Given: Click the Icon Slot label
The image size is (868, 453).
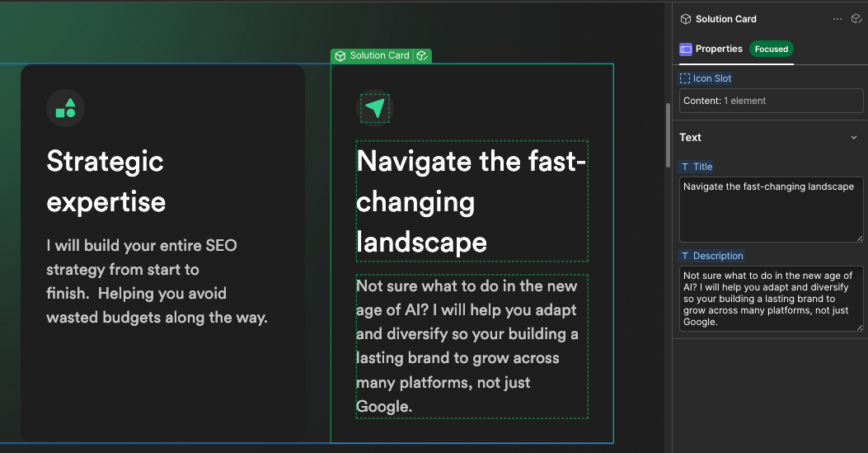Looking at the screenshot, I should click(x=712, y=78).
